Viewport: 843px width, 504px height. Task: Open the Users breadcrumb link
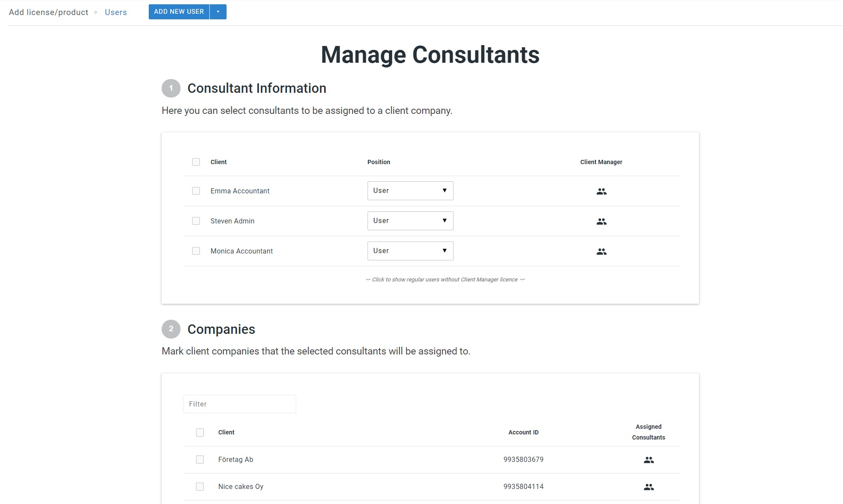[116, 12]
